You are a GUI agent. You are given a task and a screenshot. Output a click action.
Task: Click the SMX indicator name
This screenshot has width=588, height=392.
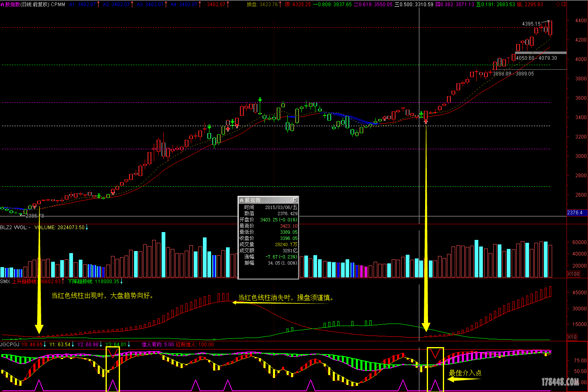point(5,281)
